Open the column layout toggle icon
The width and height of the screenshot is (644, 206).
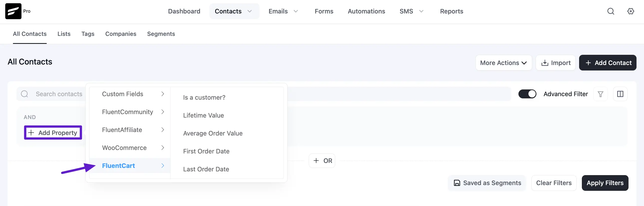point(620,94)
